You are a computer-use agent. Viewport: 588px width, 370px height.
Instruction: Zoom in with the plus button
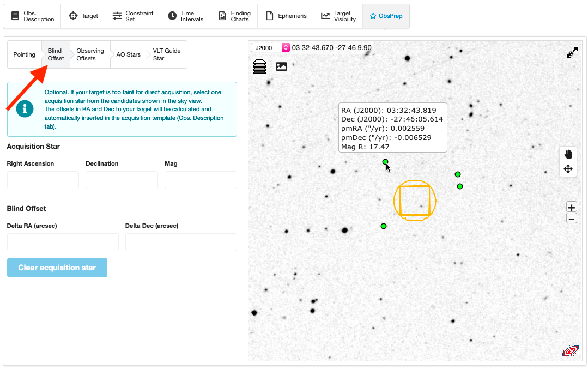coord(571,207)
